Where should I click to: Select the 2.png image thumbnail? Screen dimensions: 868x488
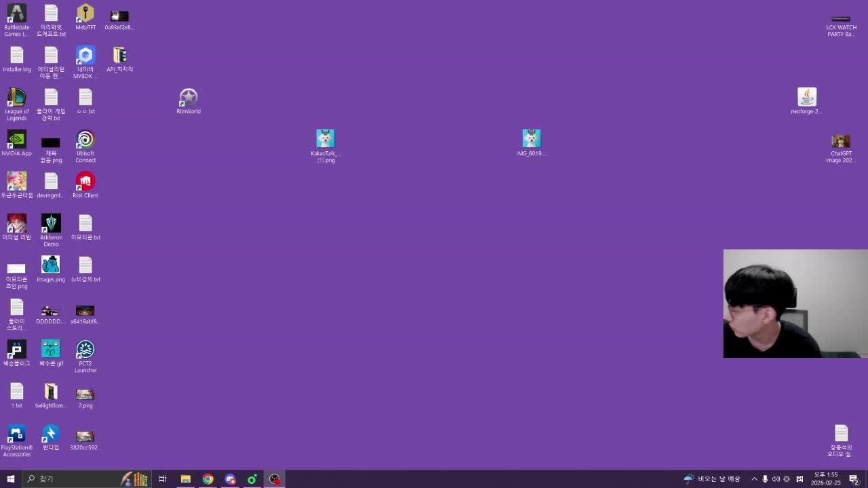85,397
